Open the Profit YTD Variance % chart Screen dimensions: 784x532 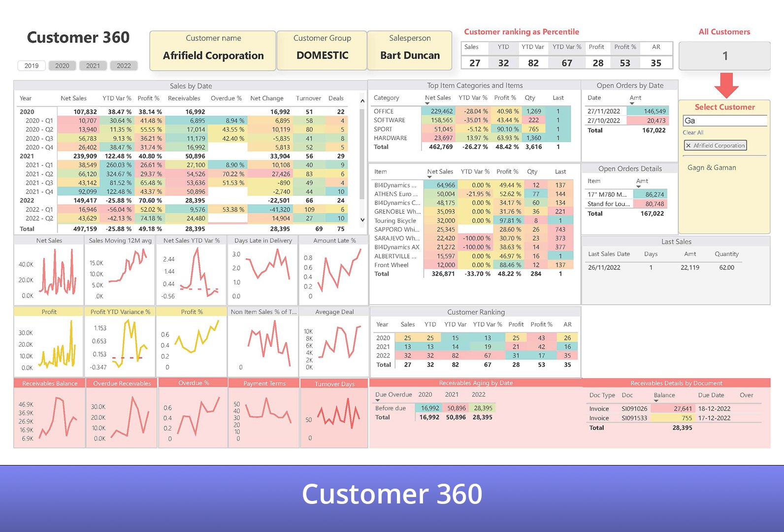tap(121, 342)
